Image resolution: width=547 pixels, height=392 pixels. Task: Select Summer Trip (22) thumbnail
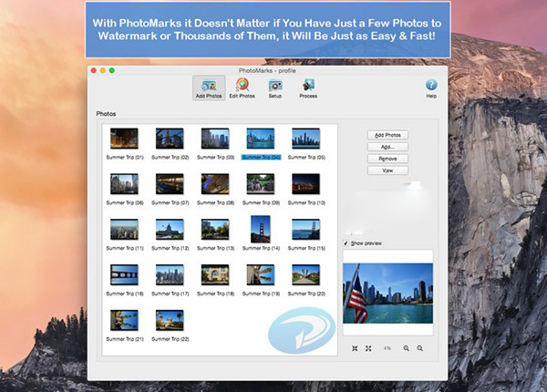pos(170,320)
